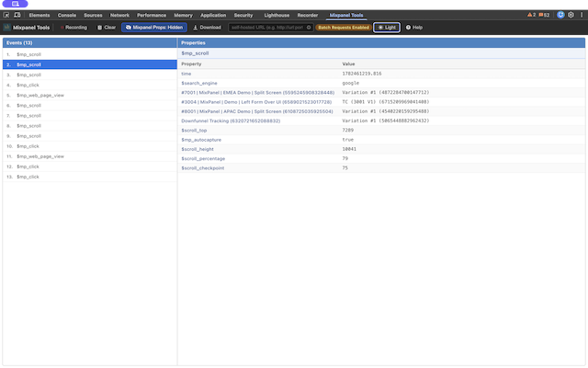Viewport: 588px width, 368px height.
Task: Click the Property column header
Action: pyautogui.click(x=191, y=63)
